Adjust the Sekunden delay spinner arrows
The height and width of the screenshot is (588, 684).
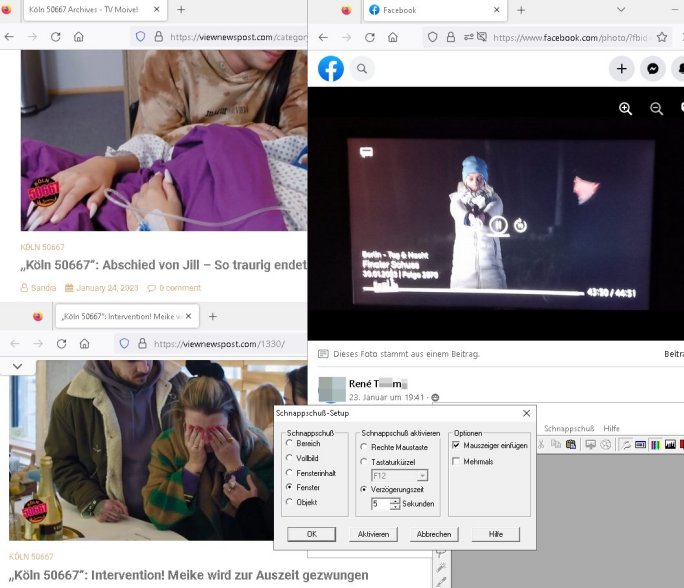click(x=395, y=504)
